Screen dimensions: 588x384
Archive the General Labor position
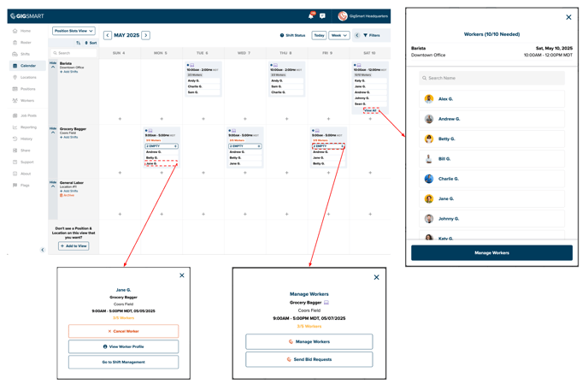point(68,195)
